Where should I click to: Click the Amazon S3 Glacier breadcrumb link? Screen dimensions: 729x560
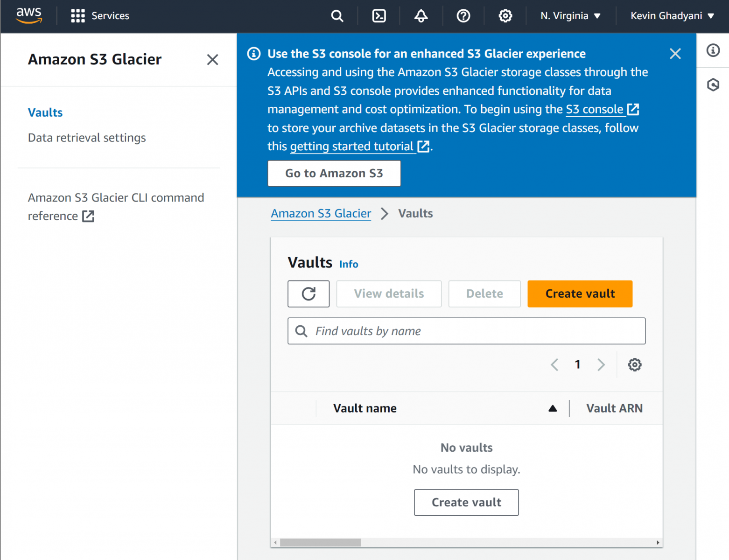[x=321, y=213]
